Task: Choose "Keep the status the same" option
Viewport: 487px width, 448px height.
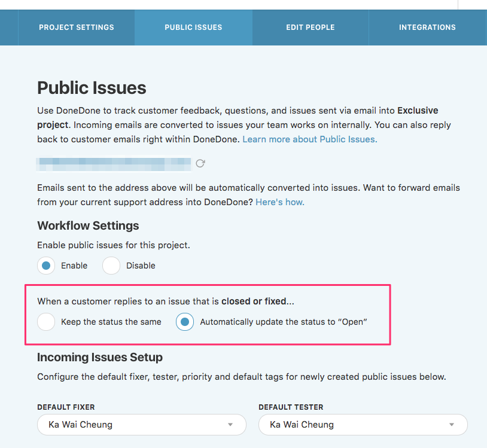Action: tap(46, 322)
